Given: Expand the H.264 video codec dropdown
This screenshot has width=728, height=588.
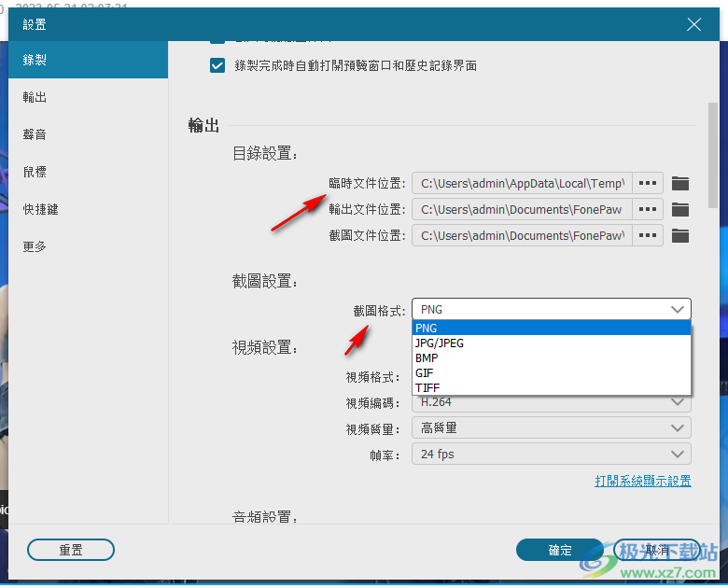Looking at the screenshot, I should (x=552, y=403).
